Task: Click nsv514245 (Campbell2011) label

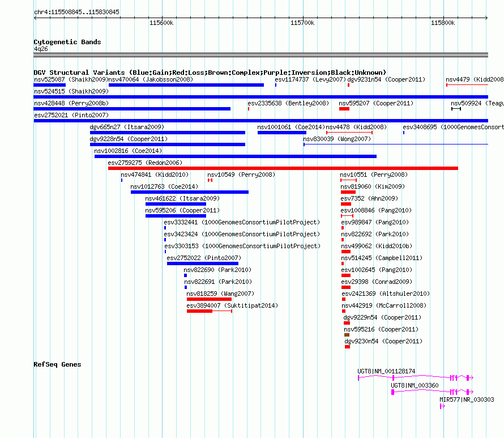Action: pyautogui.click(x=382, y=258)
